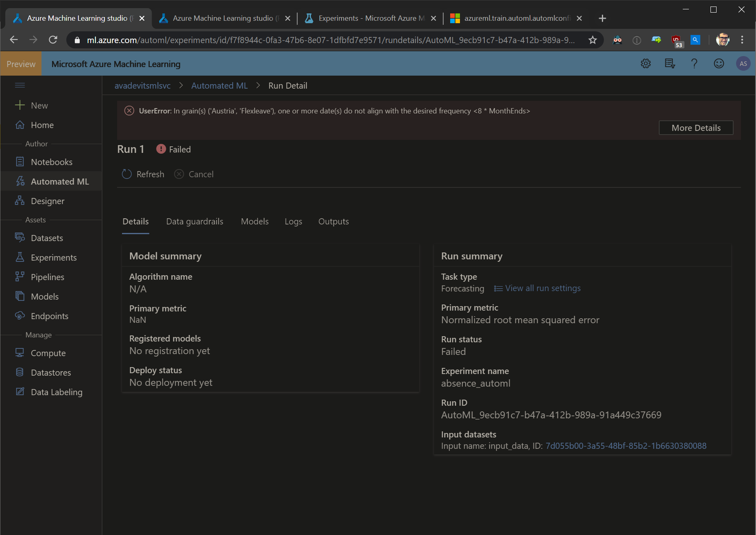
Task: Open View all run settings link
Action: 537,288
